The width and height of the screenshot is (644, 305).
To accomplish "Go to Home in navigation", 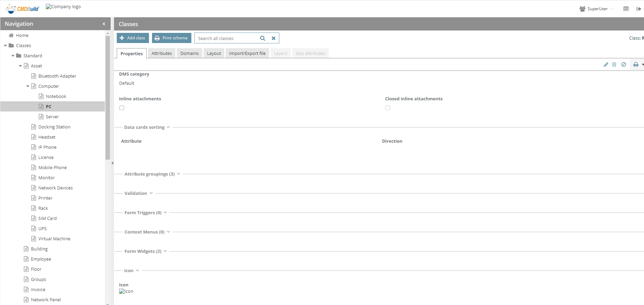I will point(22,35).
